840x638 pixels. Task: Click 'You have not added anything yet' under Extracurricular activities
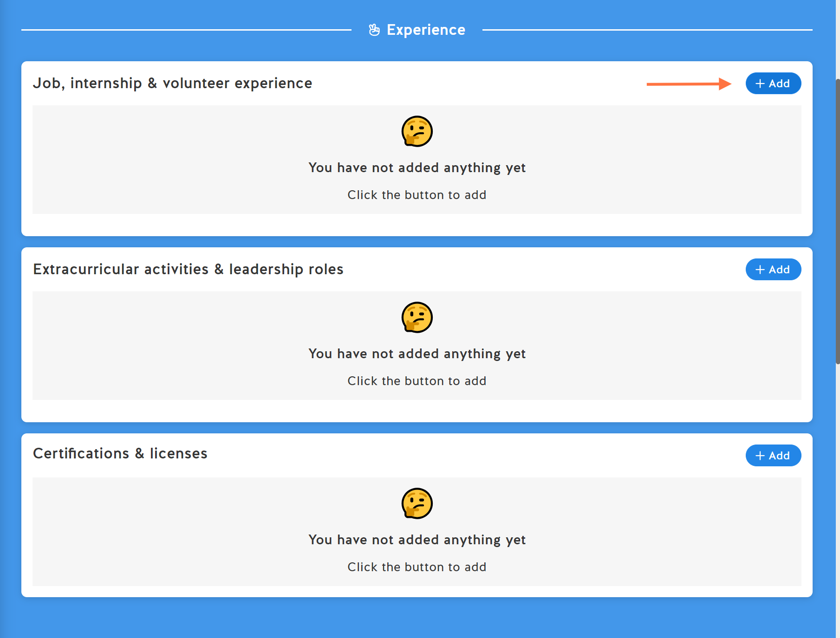(x=417, y=354)
